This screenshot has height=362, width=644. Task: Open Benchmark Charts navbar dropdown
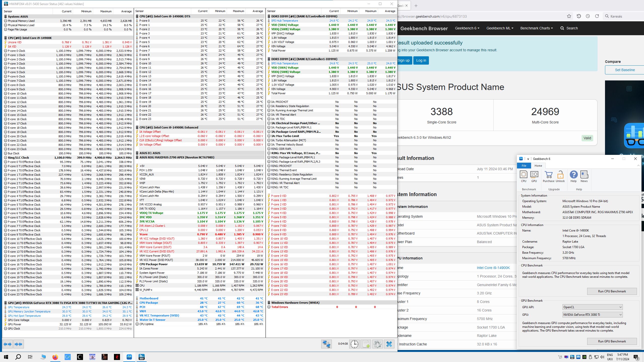[536, 28]
